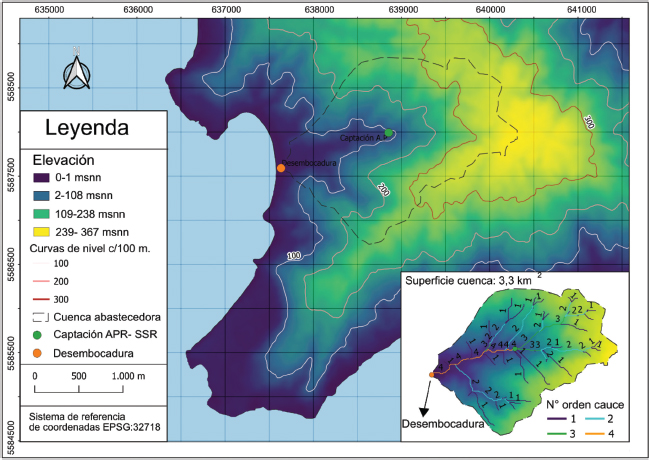Click the green Captación point on the map

tap(389, 132)
